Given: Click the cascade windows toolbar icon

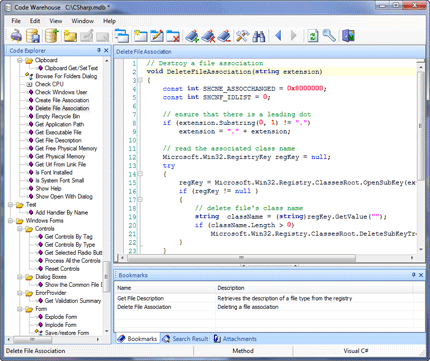Looking at the screenshot, I should point(122,36).
